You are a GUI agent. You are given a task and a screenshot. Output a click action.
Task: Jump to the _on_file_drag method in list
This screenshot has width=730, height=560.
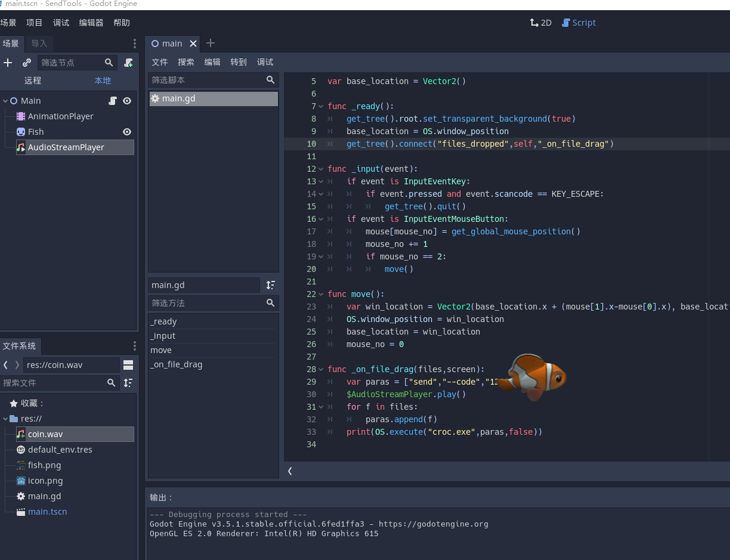[x=177, y=364]
